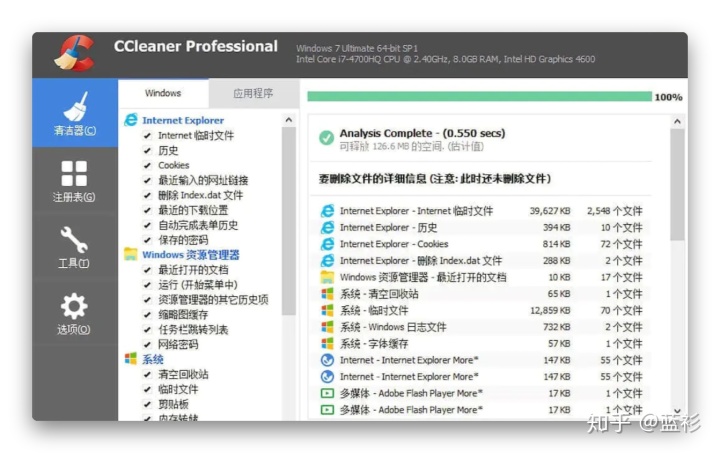Toggle 运行 (开始菜单中) checkbox
720x453 pixels.
point(147,285)
